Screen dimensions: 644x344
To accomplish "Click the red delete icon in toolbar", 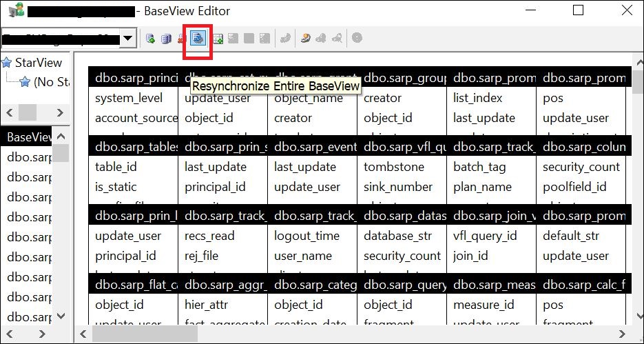I will [x=182, y=39].
